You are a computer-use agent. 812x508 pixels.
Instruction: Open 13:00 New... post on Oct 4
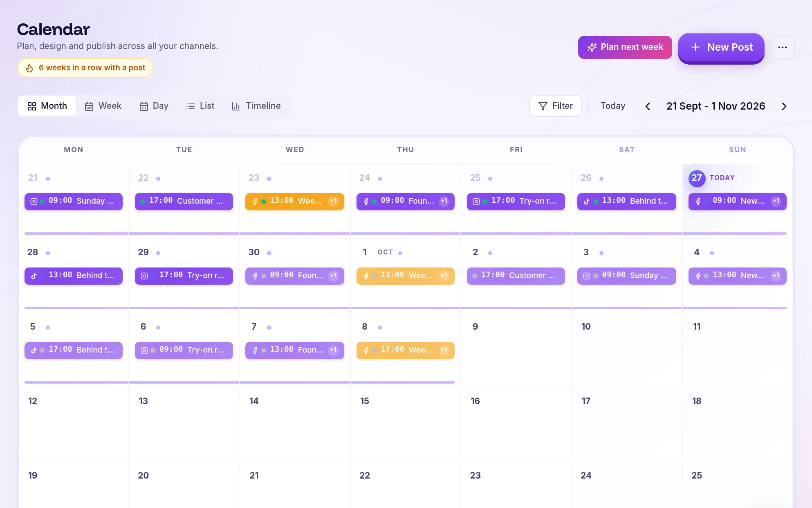(x=738, y=276)
